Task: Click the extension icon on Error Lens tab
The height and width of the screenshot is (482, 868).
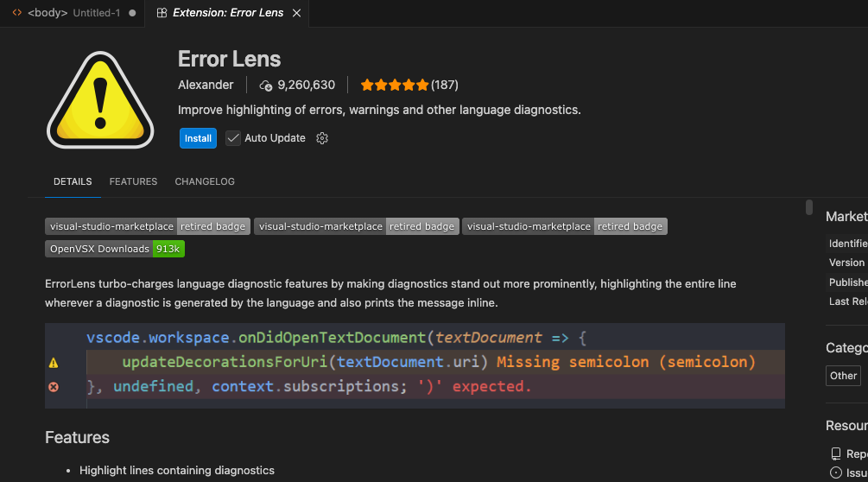Action: pos(162,13)
